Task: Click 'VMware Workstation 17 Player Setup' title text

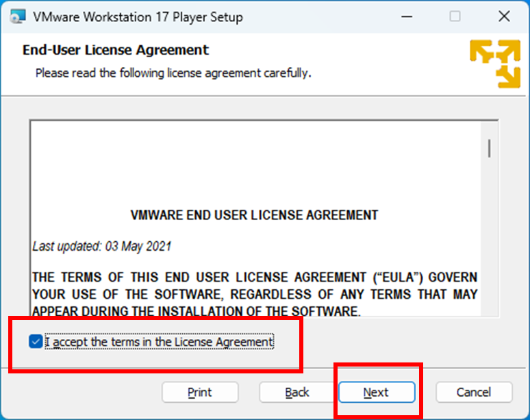Action: tap(138, 17)
